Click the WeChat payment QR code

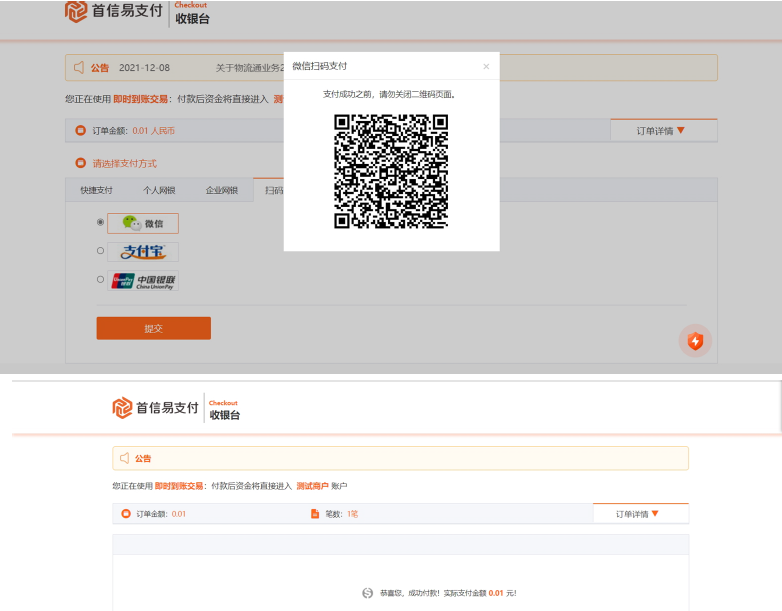(391, 171)
